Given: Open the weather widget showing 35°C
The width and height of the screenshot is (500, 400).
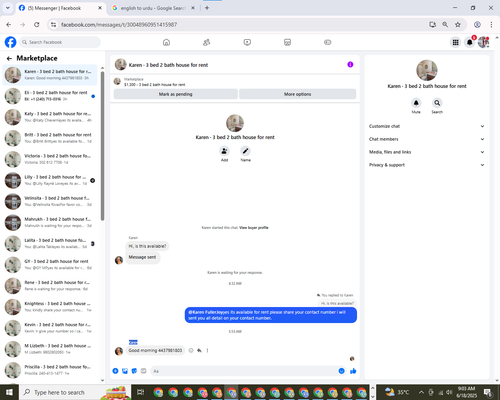Looking at the screenshot, I should click(x=397, y=392).
